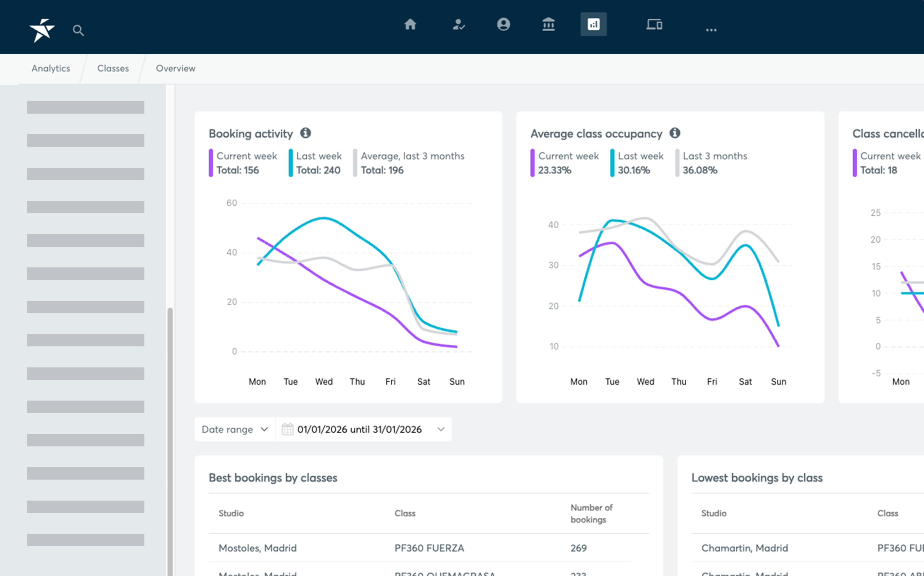Select the analytics chart icon

[593, 24]
